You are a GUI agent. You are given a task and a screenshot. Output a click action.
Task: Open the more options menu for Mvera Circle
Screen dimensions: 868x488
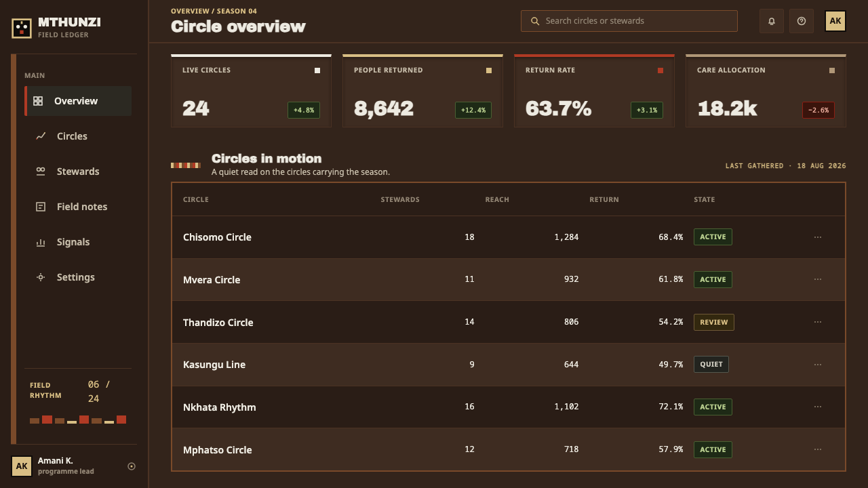tap(818, 279)
